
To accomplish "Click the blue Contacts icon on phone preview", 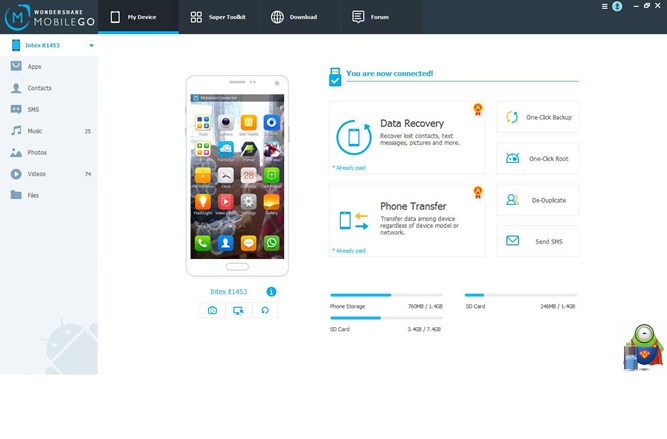I will [x=225, y=243].
